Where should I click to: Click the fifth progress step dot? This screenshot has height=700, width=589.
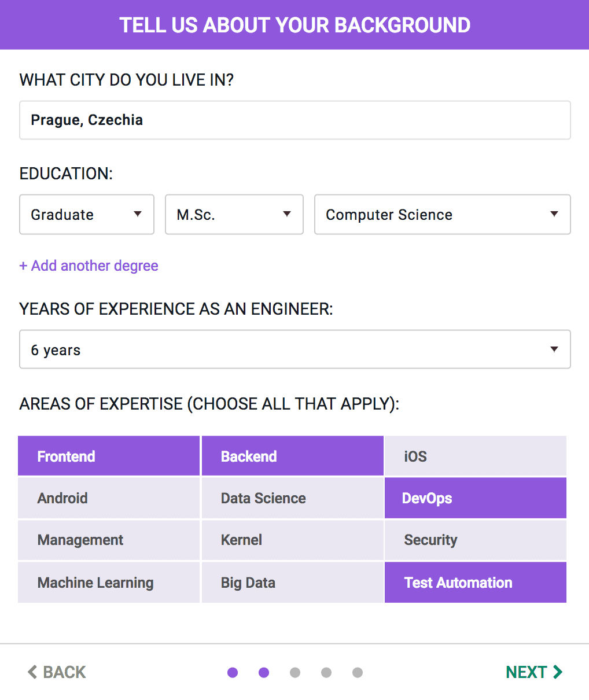(x=358, y=672)
